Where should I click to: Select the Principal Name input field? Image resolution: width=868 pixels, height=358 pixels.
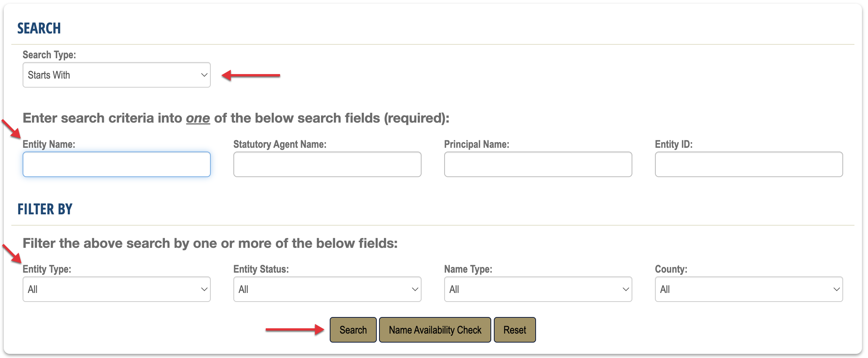(538, 164)
